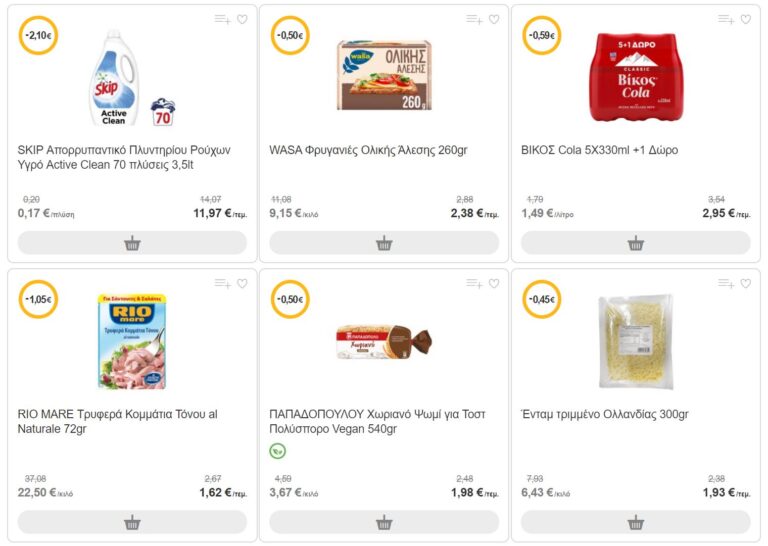Add SKIP detergent to cart basket button
The height and width of the screenshot is (546, 768).
point(132,243)
